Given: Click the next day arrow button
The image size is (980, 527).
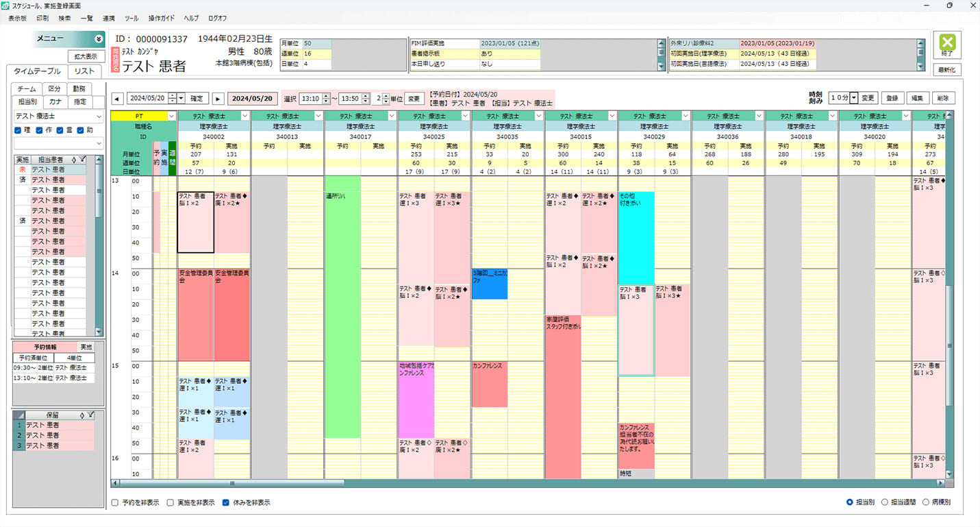Looking at the screenshot, I should click(218, 98).
